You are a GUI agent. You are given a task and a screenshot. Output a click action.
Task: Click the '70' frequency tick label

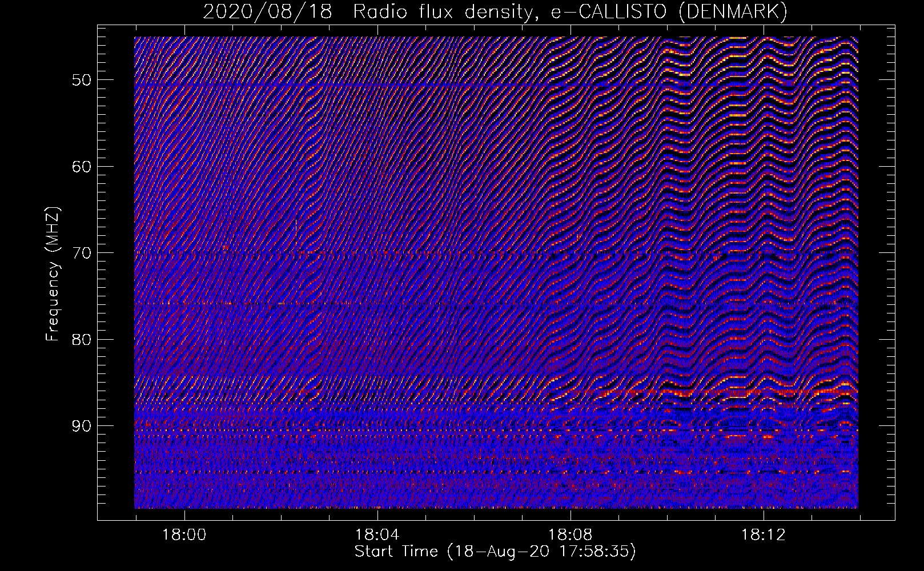(x=81, y=252)
